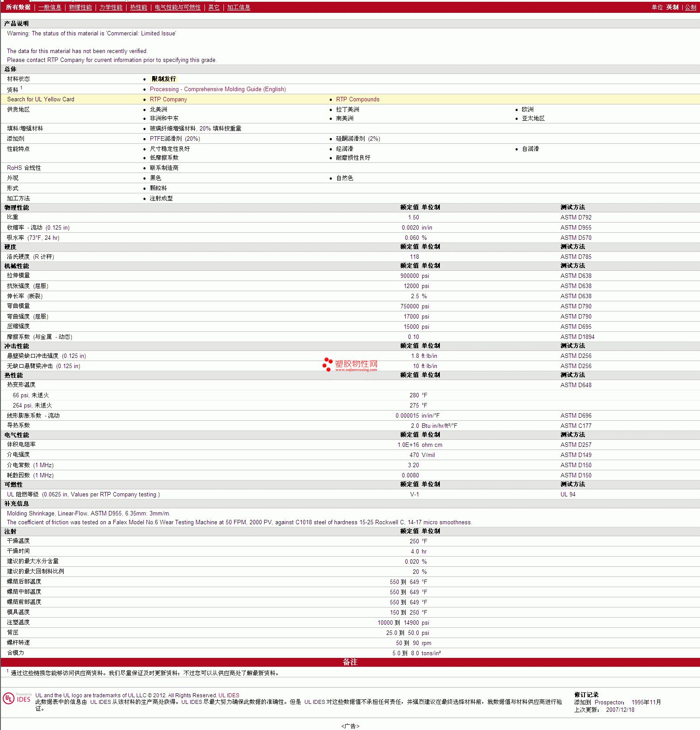Click the 导热系数 row label
This screenshot has height=730, width=700.
point(18,425)
